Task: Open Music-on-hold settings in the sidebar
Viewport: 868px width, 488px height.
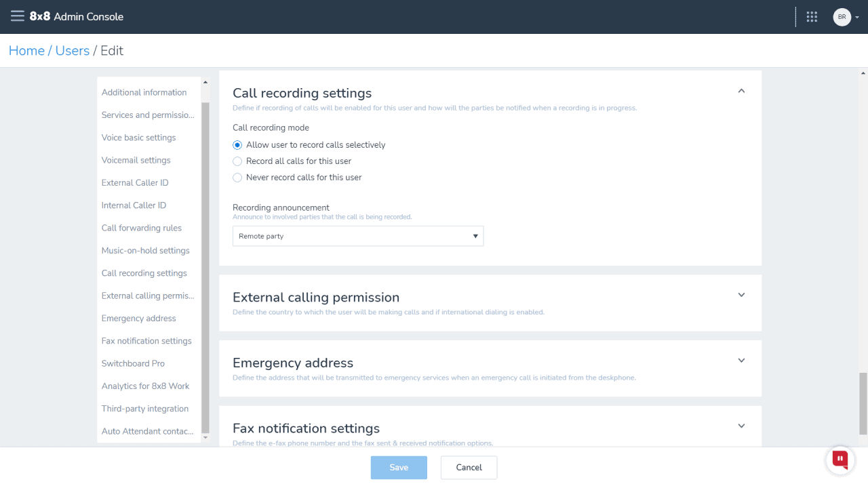Action: (x=145, y=250)
